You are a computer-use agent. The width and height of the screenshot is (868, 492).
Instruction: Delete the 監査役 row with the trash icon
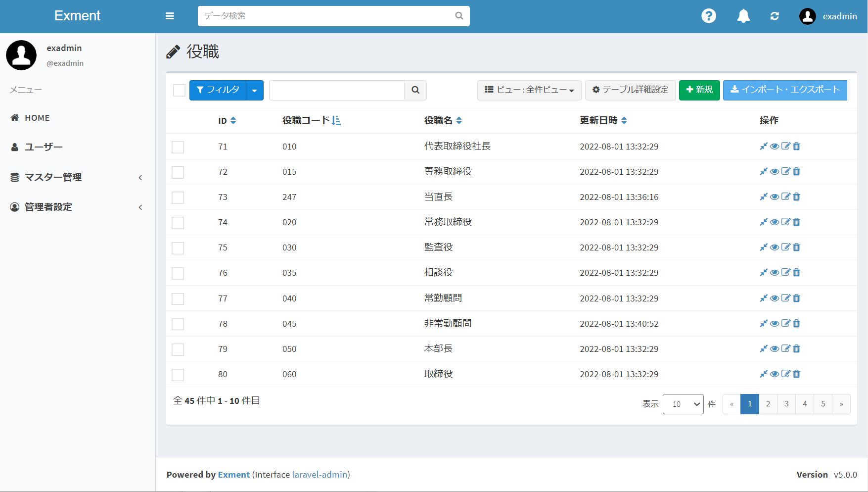point(796,247)
